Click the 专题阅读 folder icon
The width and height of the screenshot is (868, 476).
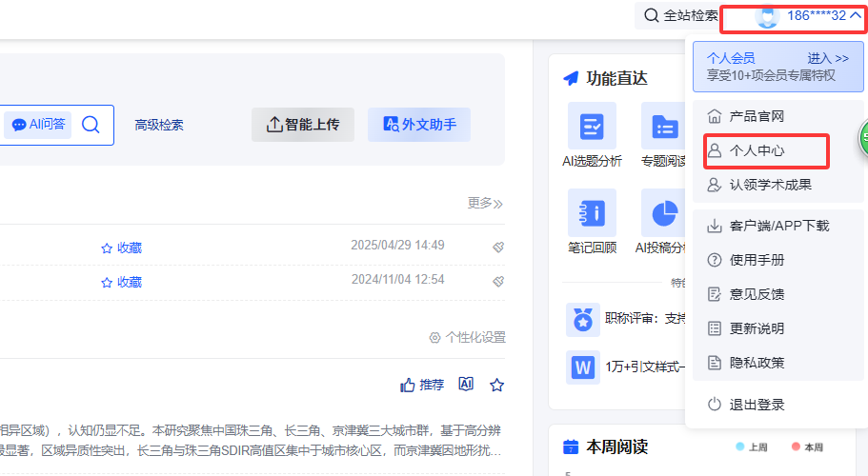click(664, 126)
